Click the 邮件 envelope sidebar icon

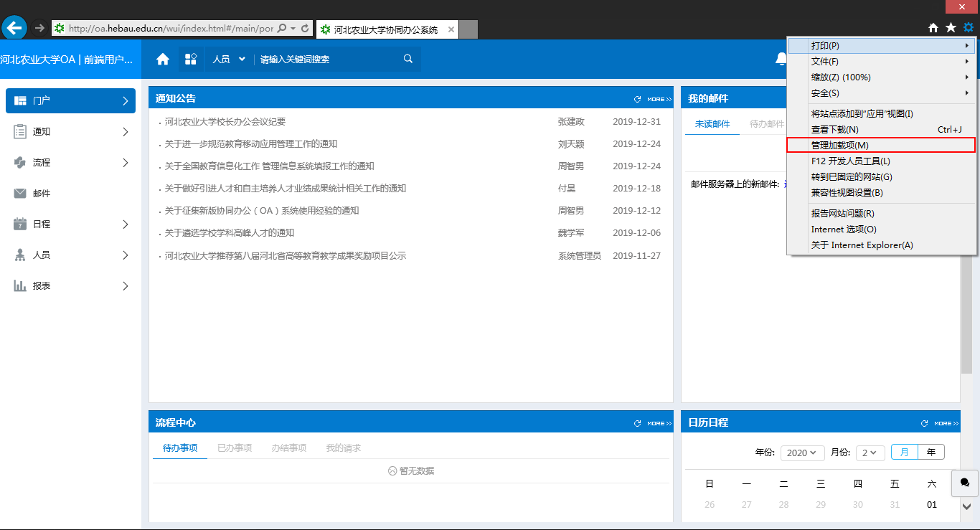click(20, 194)
